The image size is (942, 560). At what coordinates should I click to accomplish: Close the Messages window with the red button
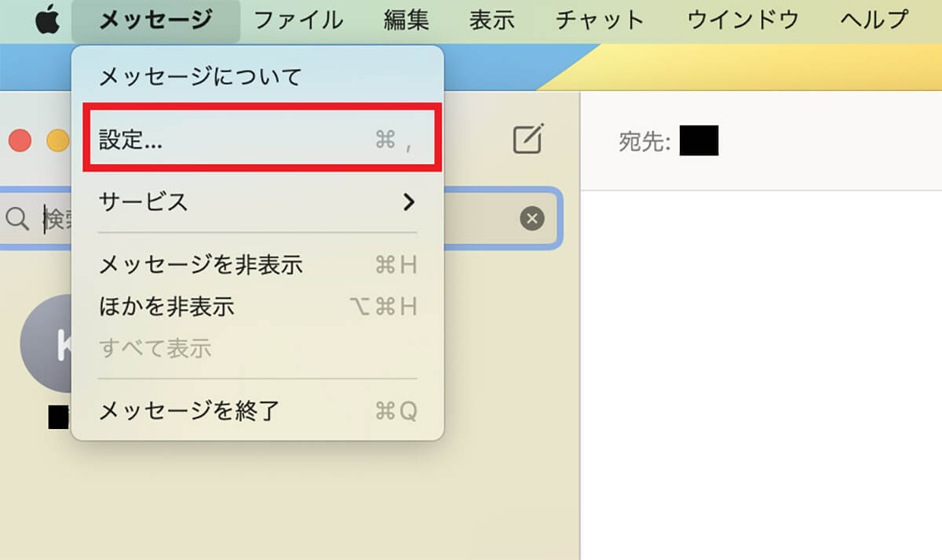coord(20,141)
